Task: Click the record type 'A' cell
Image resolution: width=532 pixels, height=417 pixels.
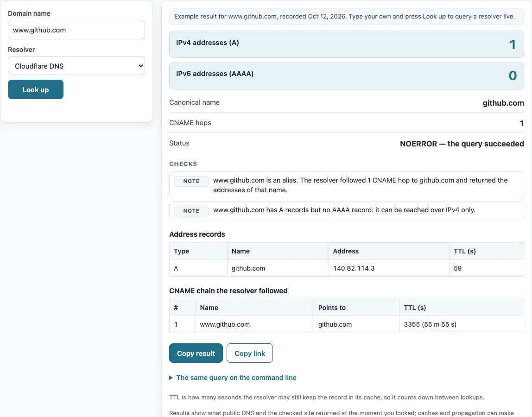Action: [198, 268]
